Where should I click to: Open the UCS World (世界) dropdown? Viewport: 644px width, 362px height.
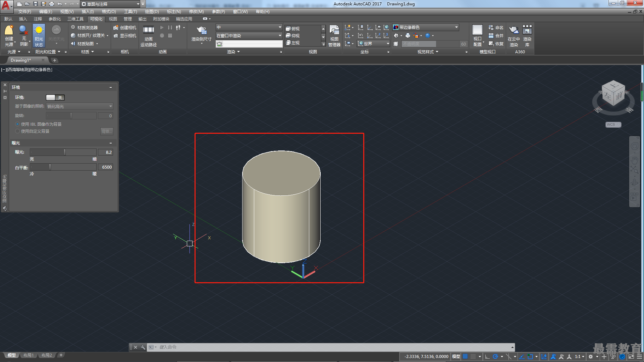pos(373,44)
